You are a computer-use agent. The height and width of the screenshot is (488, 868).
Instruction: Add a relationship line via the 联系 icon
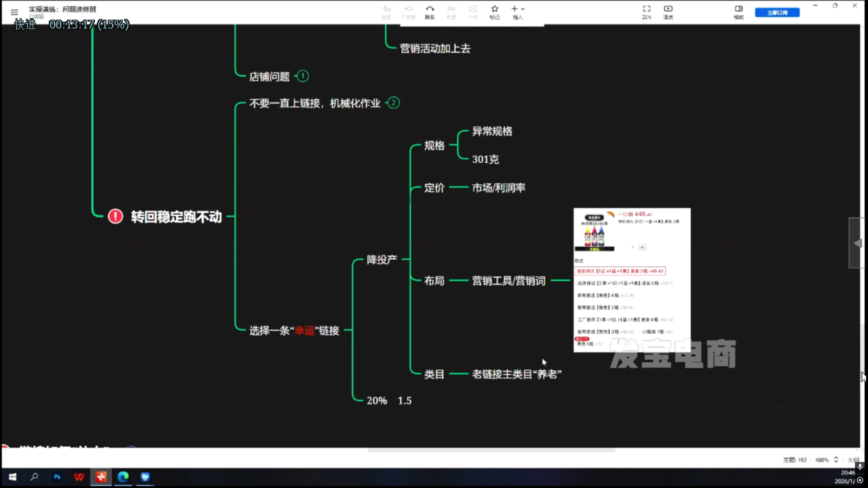point(430,12)
